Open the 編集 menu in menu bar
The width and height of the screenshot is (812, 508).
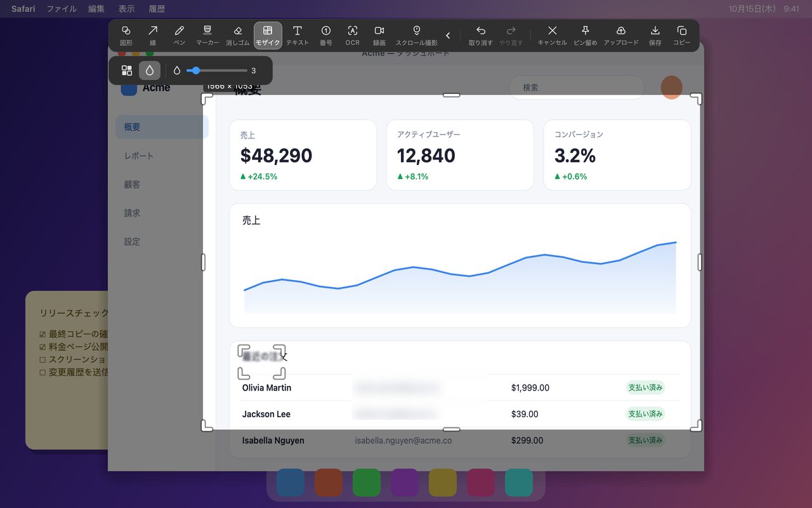tap(96, 9)
